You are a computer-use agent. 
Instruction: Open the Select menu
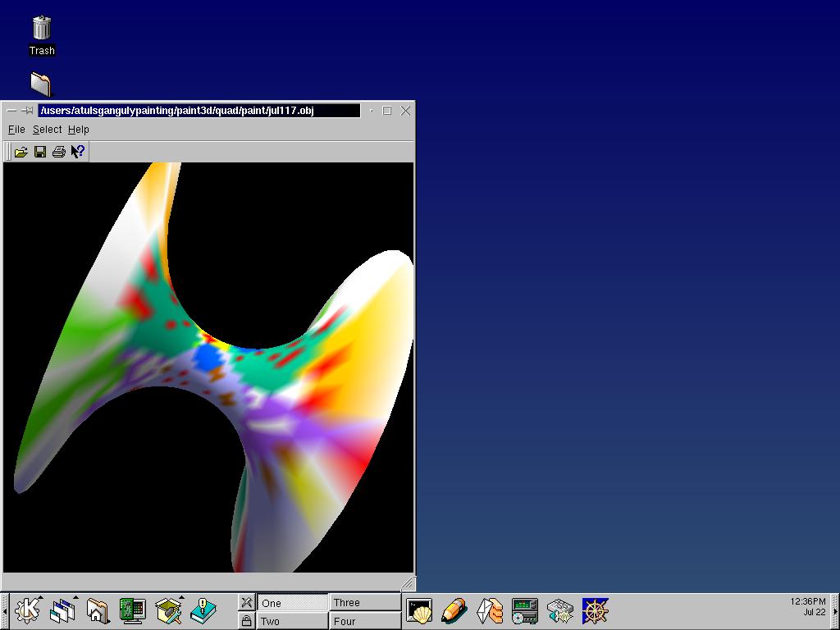47,130
